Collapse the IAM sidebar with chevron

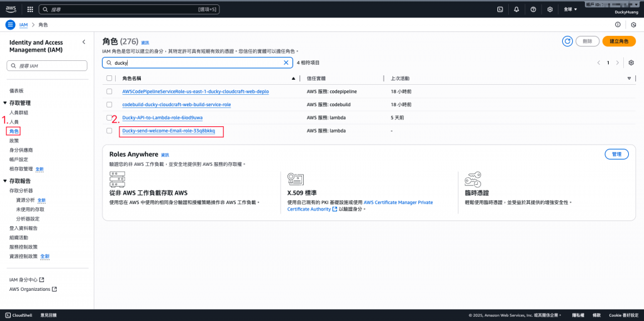(84, 42)
